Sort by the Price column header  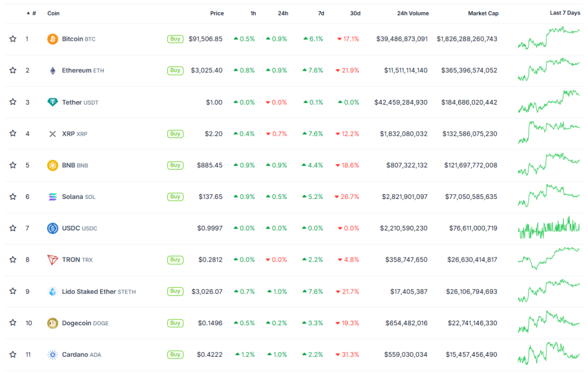click(216, 13)
